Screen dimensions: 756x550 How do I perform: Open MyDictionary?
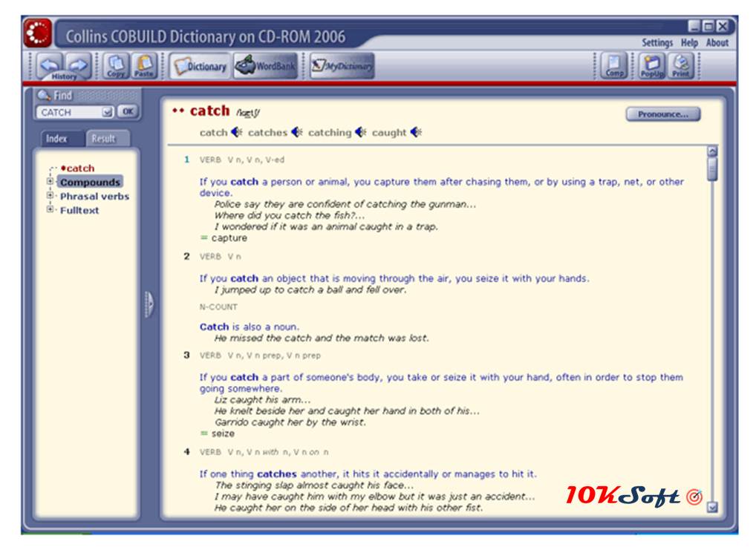342,66
